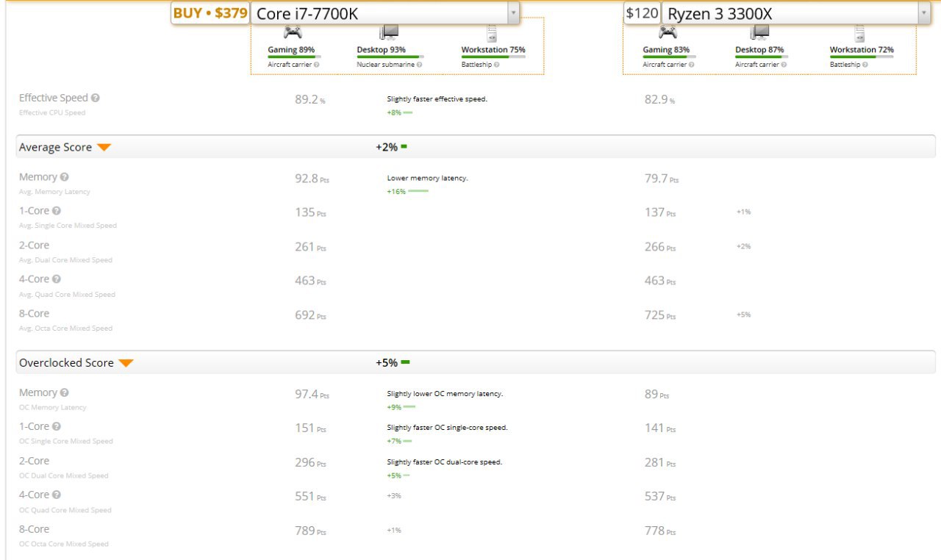This screenshot has height=560, width=941.
Task: Click the Gaming 83% progress bar
Action: tap(669, 57)
